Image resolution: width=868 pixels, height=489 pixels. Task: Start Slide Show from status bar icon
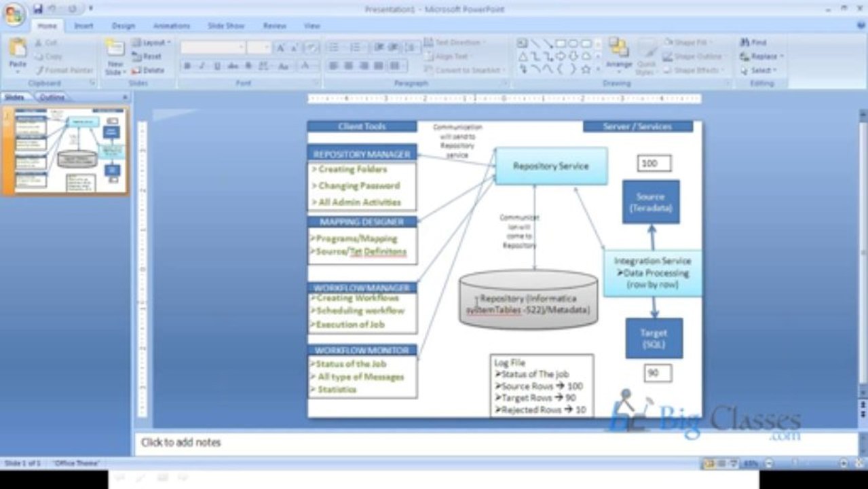pos(732,464)
